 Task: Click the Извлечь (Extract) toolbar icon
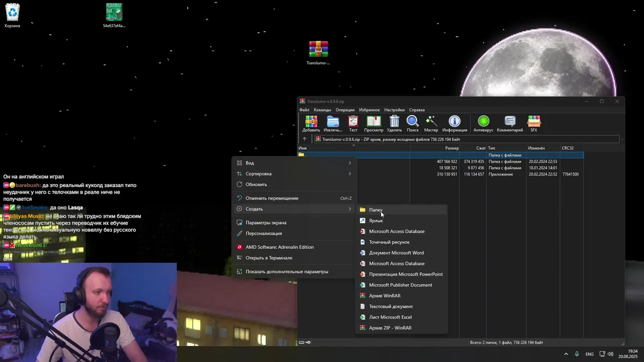tap(333, 124)
